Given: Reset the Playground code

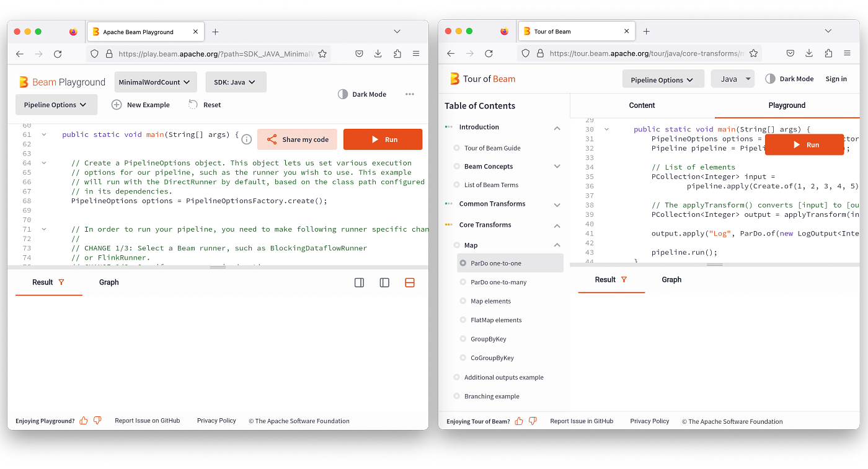Looking at the screenshot, I should pos(205,105).
